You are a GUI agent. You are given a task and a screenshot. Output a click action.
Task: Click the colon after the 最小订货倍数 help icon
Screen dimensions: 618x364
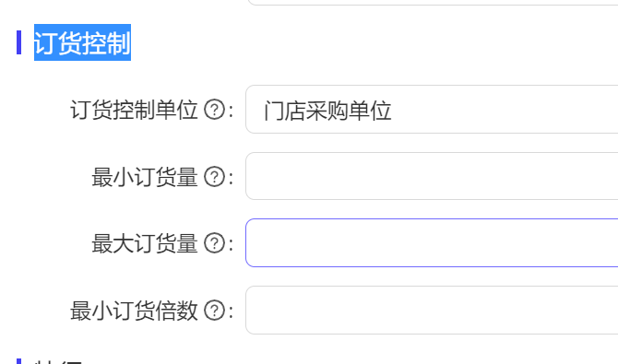coord(231,311)
